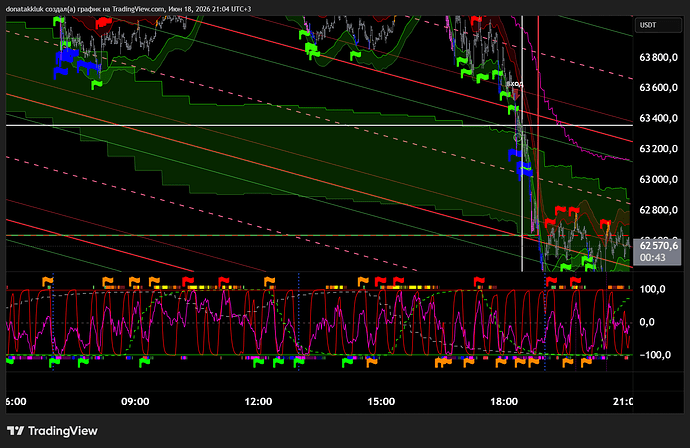Select the "вход" entry text label
The height and width of the screenshot is (448, 690).
click(514, 84)
